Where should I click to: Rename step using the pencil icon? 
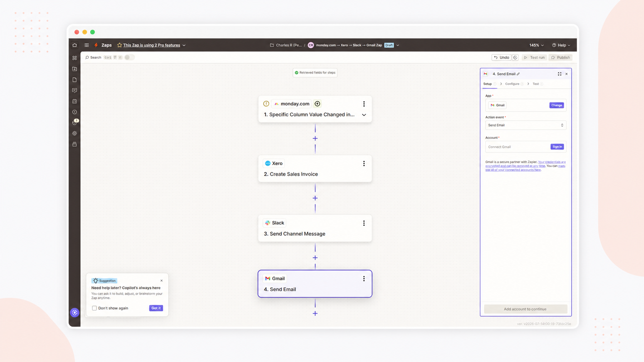pos(518,74)
